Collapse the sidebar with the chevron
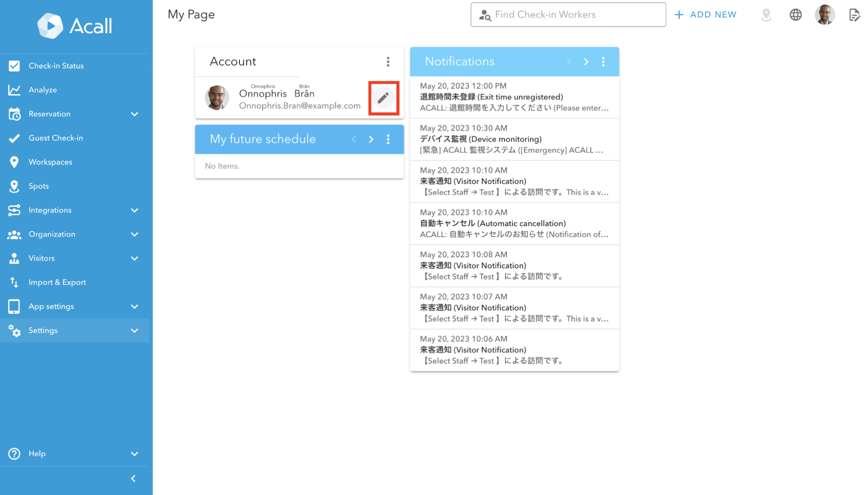This screenshot has height=495, width=868. point(133,478)
